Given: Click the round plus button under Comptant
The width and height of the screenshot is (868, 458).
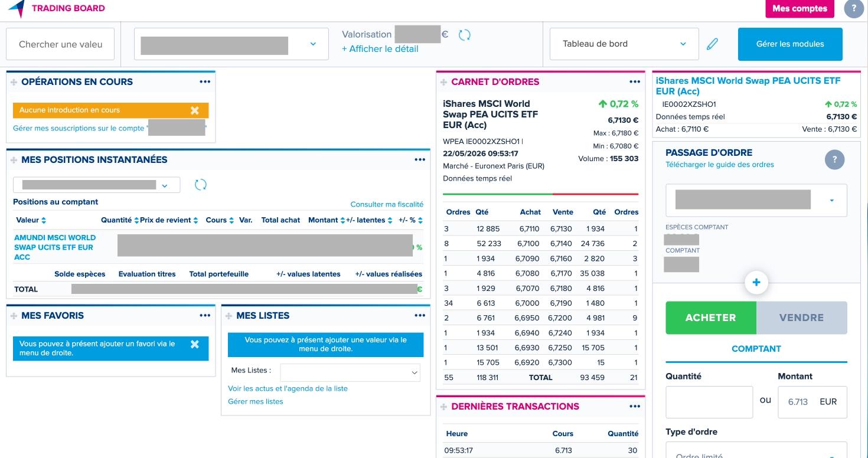Looking at the screenshot, I should pos(756,282).
